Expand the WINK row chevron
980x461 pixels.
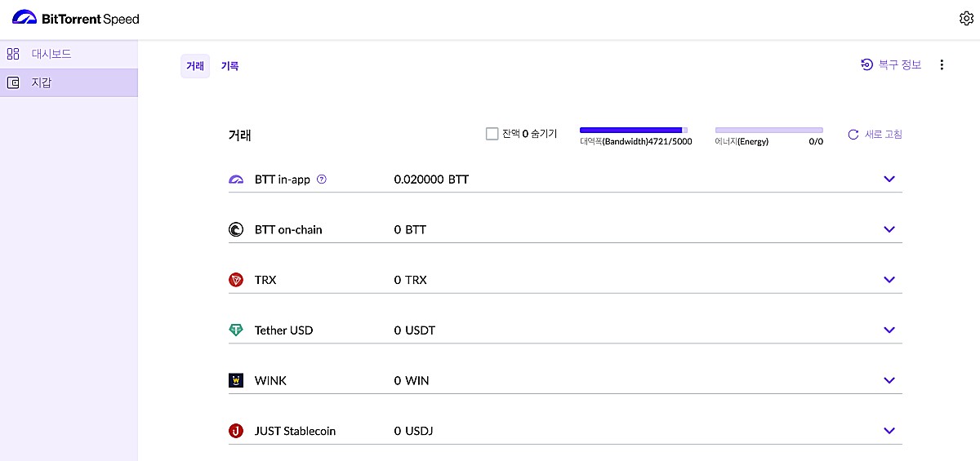click(x=889, y=380)
